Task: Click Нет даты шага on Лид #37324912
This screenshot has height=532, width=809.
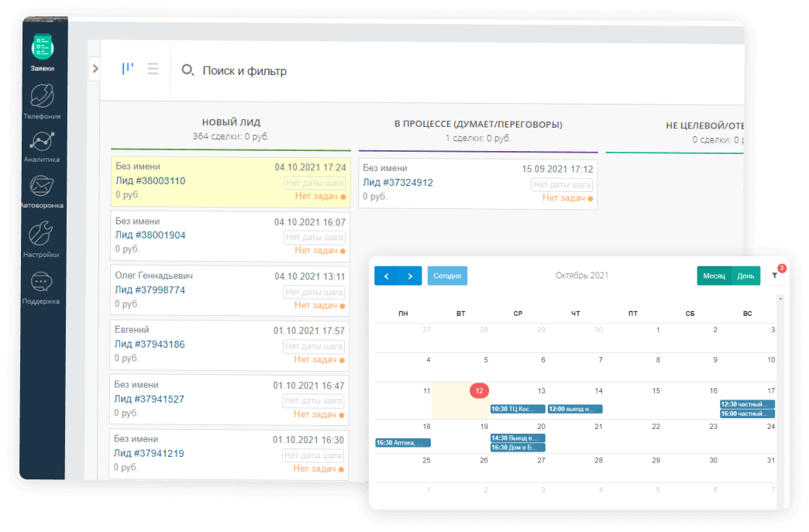Action: point(562,184)
